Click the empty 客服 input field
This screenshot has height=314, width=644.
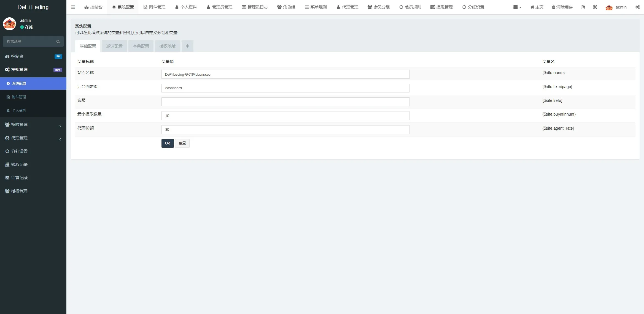point(285,102)
